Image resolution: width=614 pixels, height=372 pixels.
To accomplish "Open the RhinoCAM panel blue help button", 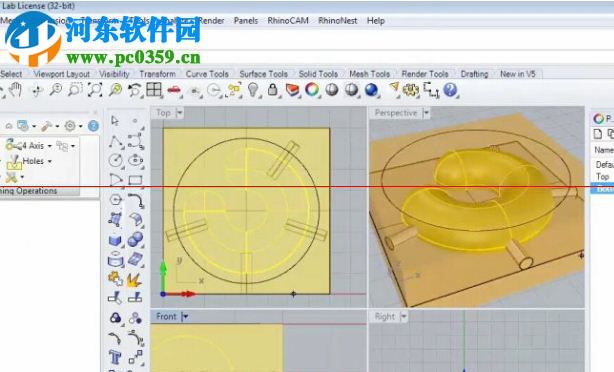I will click(x=93, y=126).
